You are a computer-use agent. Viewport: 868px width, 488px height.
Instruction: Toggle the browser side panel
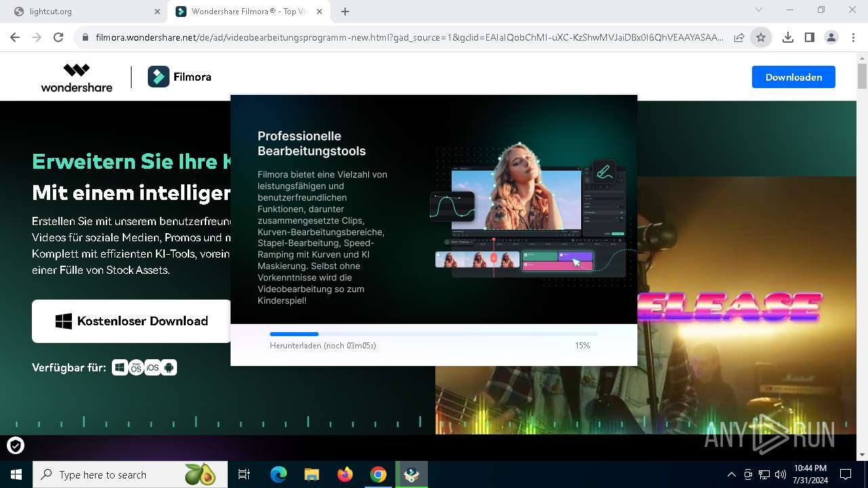(x=809, y=38)
